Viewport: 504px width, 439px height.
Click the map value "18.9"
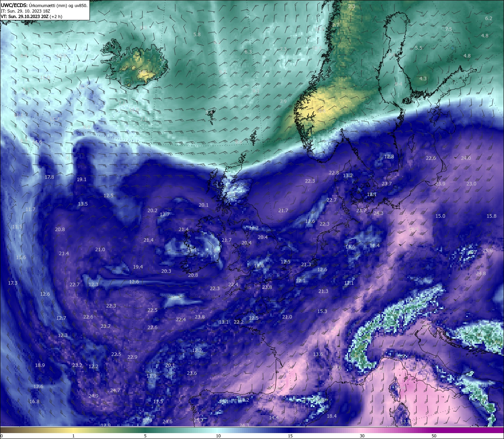pyautogui.click(x=40, y=365)
